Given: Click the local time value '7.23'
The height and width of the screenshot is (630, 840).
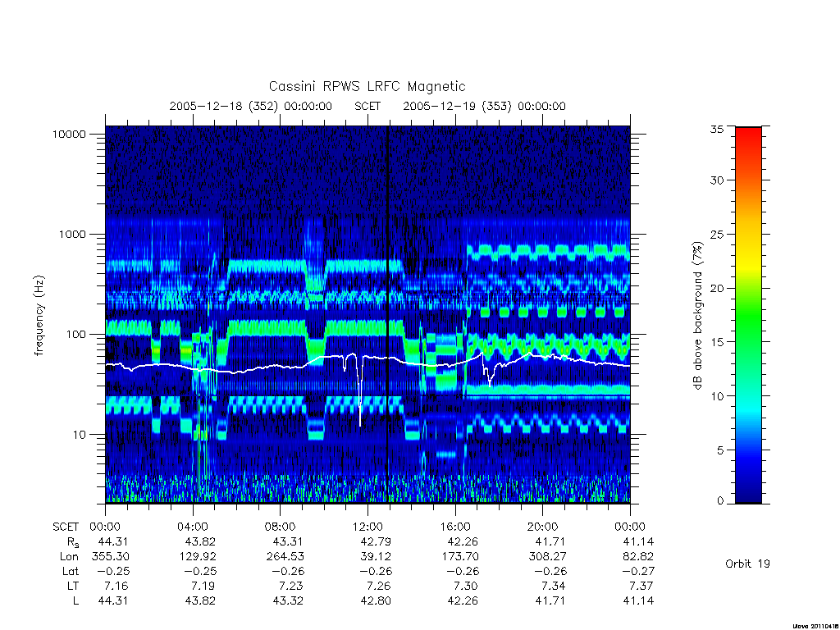Looking at the screenshot, I should (291, 587).
